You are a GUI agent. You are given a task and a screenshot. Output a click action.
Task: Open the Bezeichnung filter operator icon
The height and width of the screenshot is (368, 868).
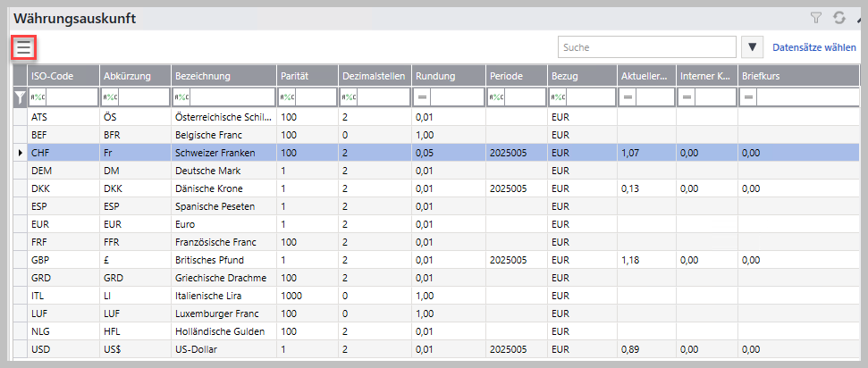click(x=181, y=97)
